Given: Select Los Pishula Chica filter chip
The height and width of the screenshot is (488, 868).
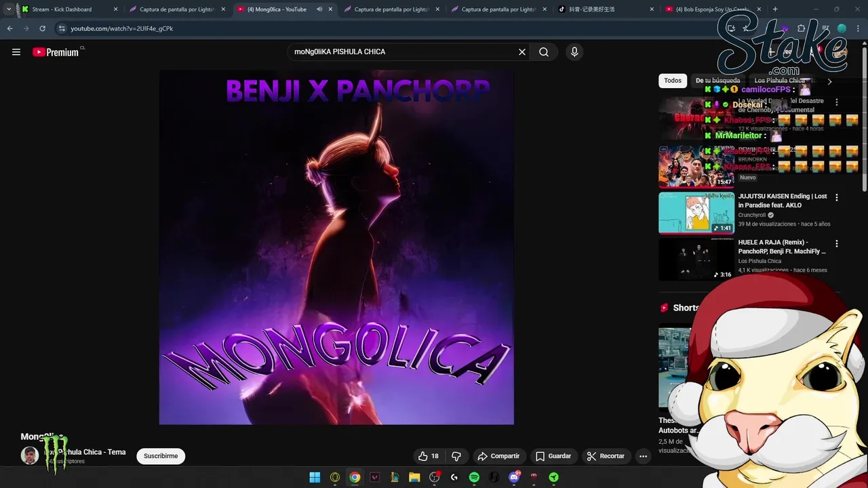Looking at the screenshot, I should click(x=781, y=81).
